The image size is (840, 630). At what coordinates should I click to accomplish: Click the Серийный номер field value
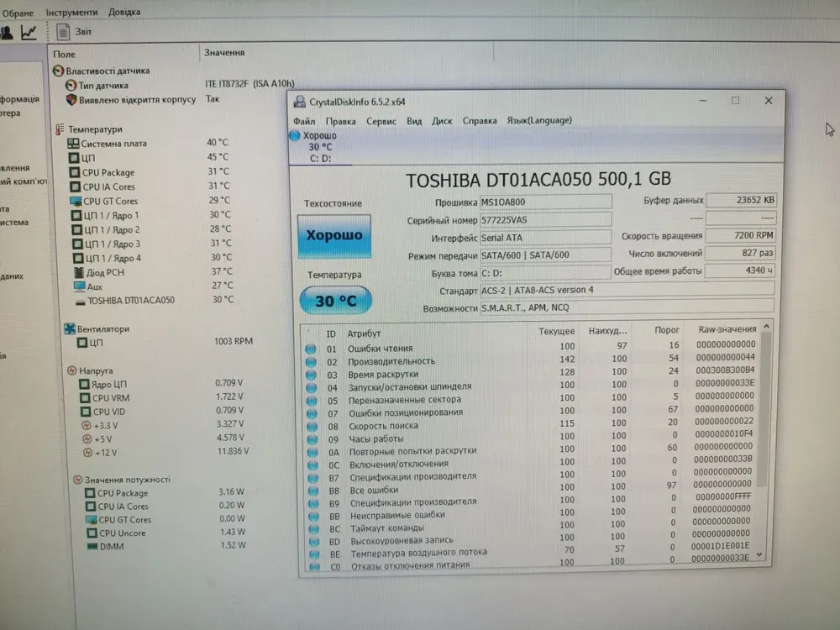point(545,219)
